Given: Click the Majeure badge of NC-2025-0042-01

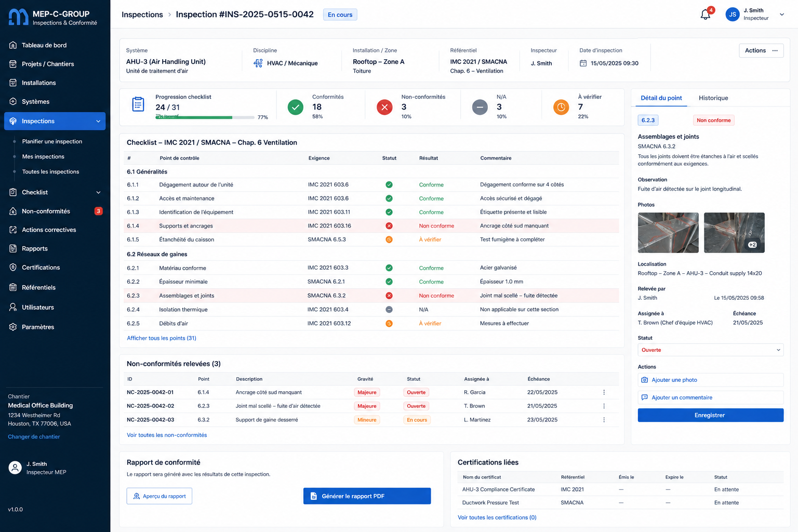Looking at the screenshot, I should click(x=367, y=392).
